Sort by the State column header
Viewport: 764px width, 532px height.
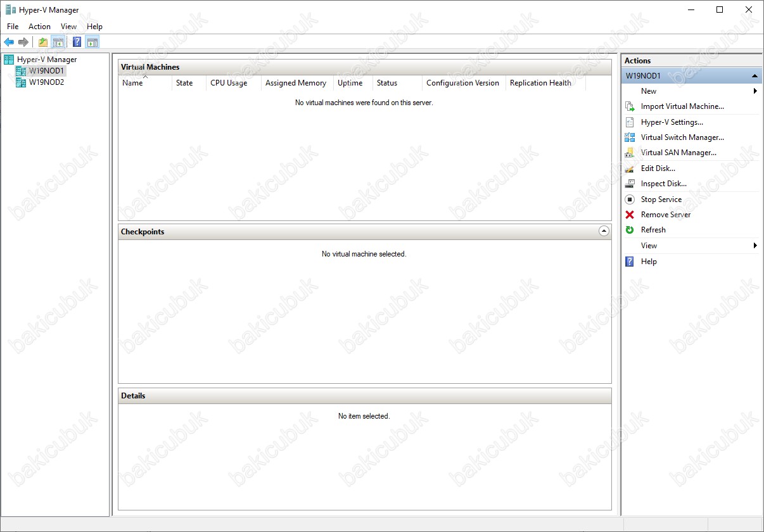[189, 83]
